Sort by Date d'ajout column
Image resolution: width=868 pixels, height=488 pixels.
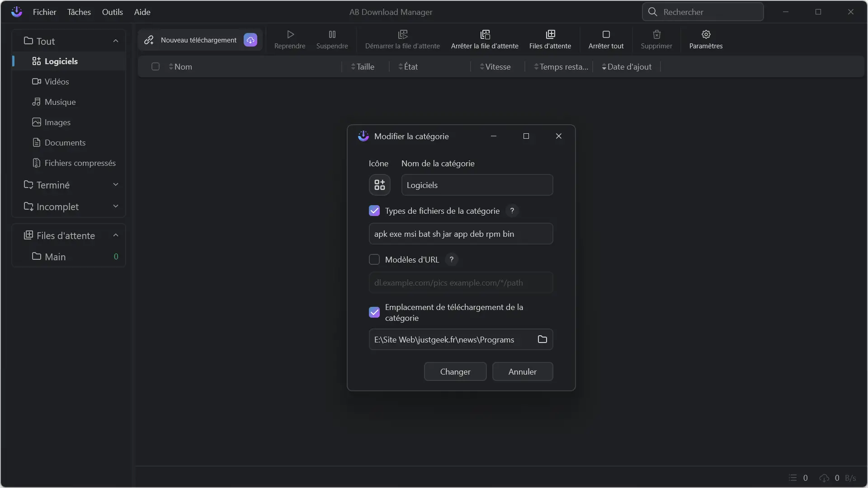[x=627, y=67]
